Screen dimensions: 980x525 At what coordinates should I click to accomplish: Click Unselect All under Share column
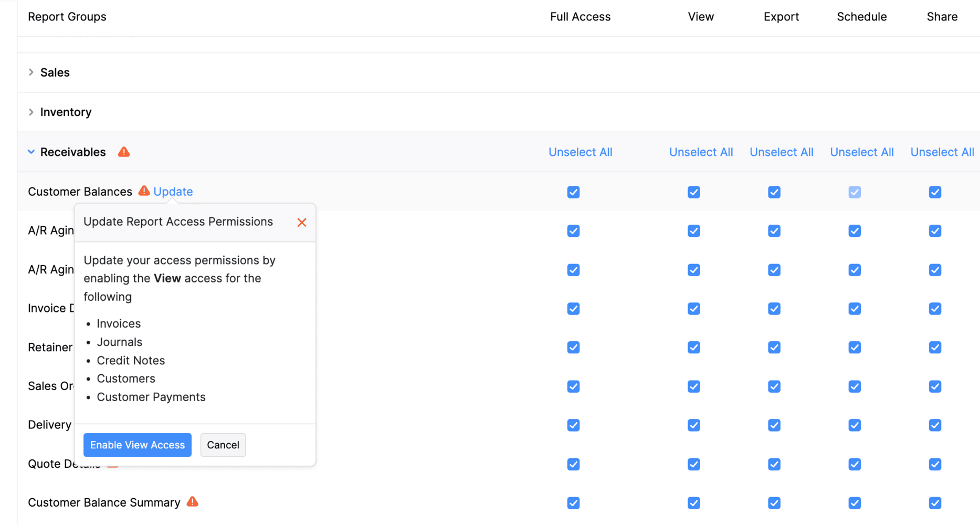pos(942,152)
